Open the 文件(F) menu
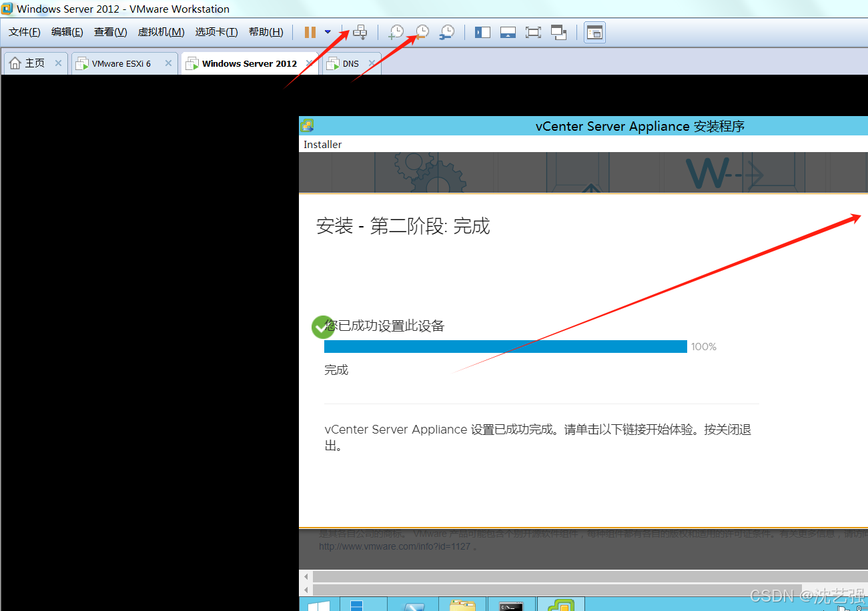The width and height of the screenshot is (868, 611). [25, 32]
